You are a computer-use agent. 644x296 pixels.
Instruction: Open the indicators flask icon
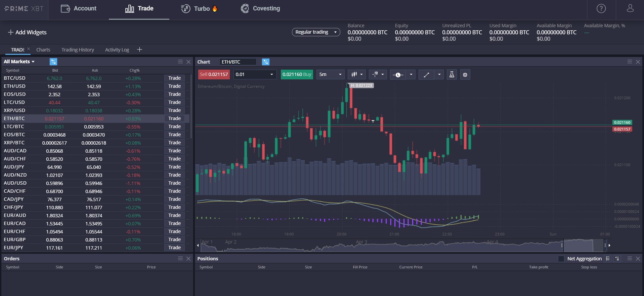click(452, 74)
